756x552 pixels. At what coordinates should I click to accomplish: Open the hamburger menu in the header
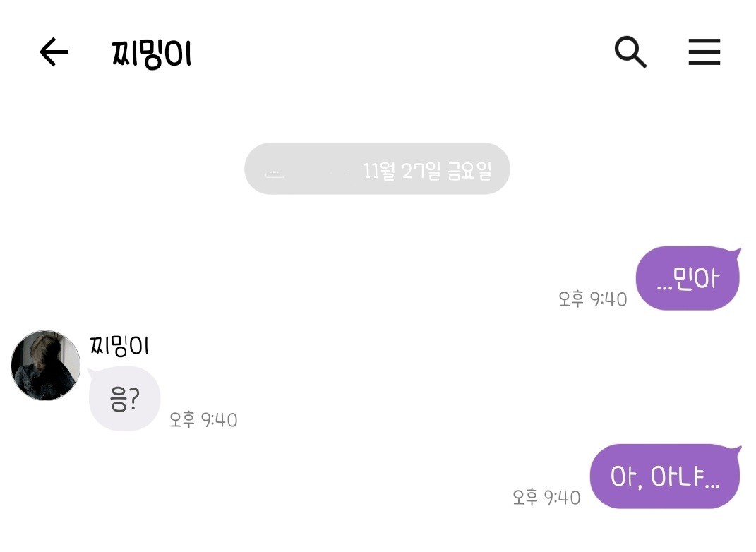(x=704, y=52)
